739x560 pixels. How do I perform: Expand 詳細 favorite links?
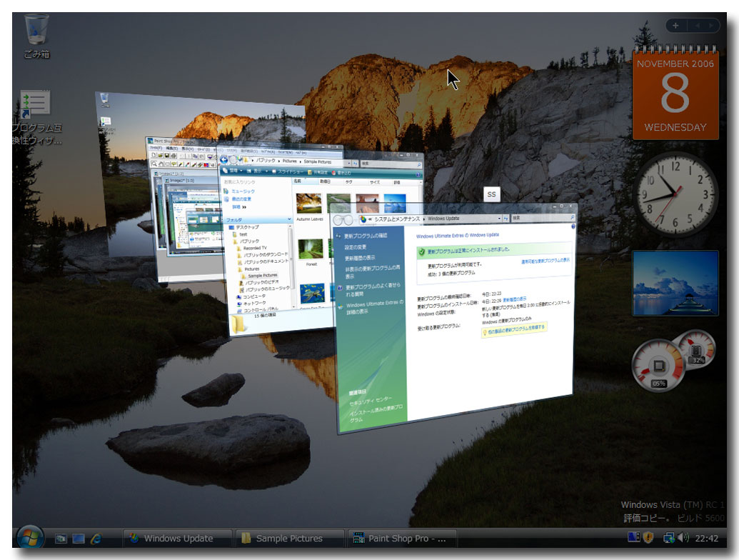tap(239, 207)
